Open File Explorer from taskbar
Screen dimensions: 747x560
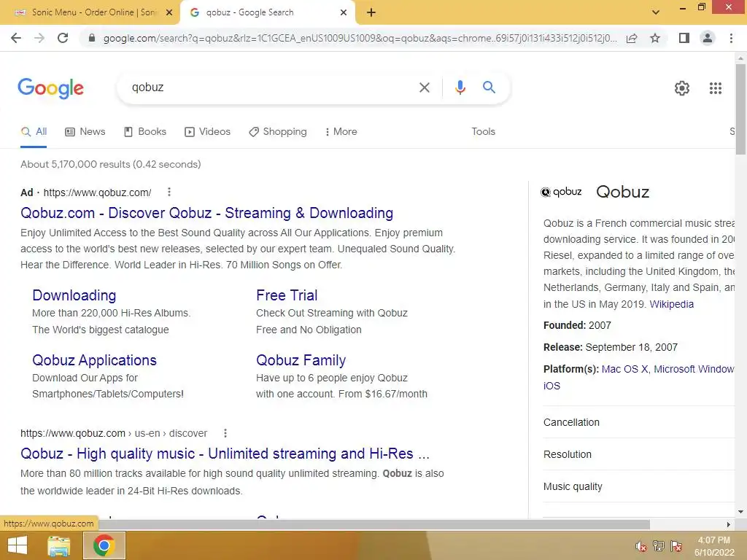[59, 545]
